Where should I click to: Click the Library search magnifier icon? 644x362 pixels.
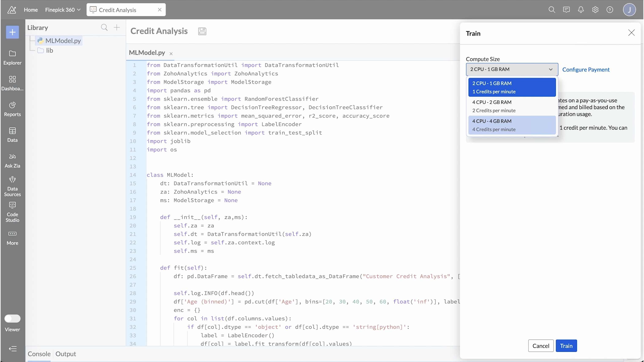[x=104, y=27]
